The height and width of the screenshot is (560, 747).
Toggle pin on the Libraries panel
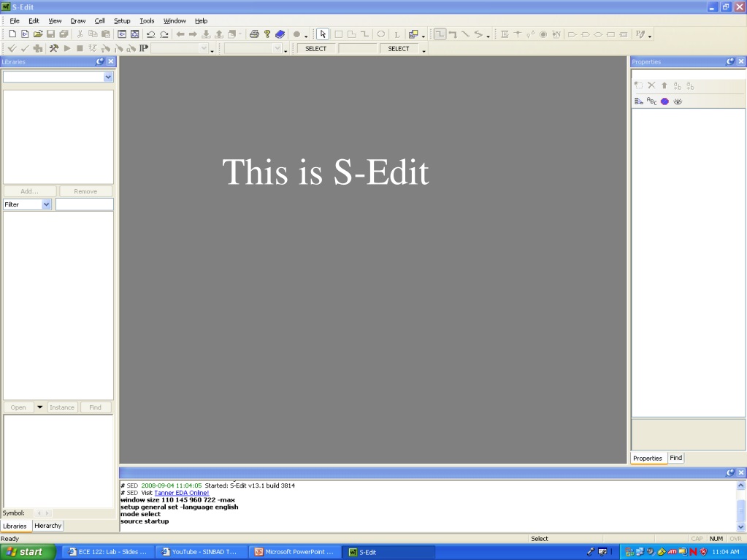[100, 61]
